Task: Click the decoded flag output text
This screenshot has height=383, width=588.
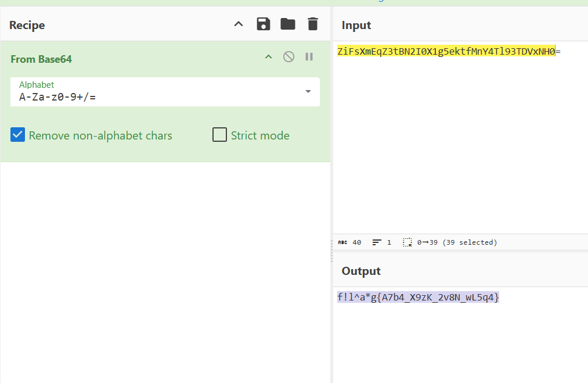Action: [x=418, y=298]
